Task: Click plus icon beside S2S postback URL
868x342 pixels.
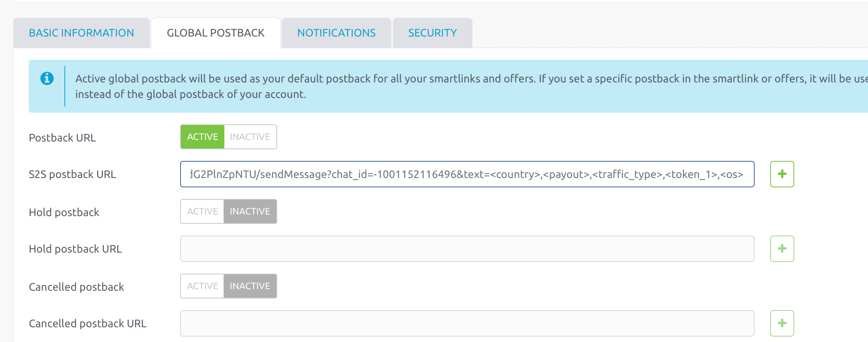Action: tap(782, 174)
